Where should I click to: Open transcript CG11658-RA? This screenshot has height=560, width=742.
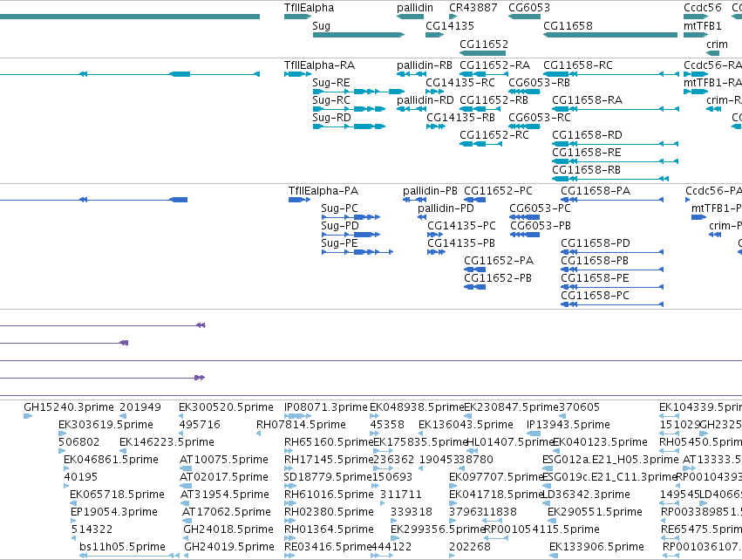588,100
